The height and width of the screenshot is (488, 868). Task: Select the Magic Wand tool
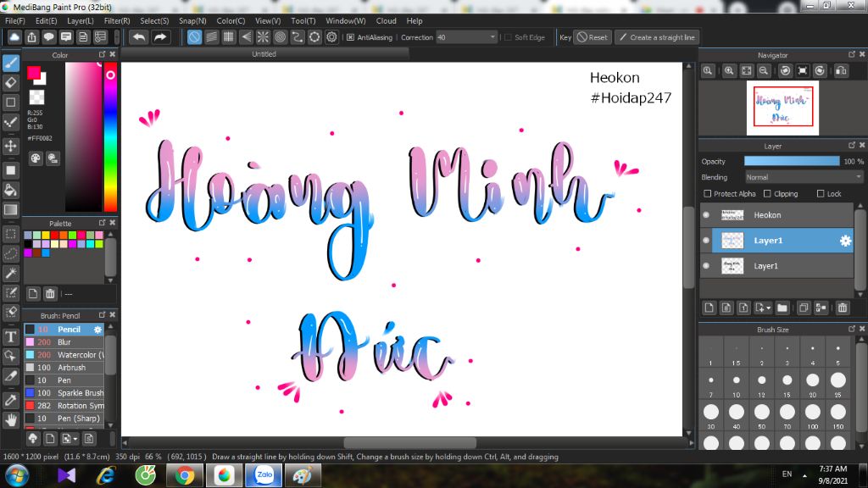click(10, 273)
